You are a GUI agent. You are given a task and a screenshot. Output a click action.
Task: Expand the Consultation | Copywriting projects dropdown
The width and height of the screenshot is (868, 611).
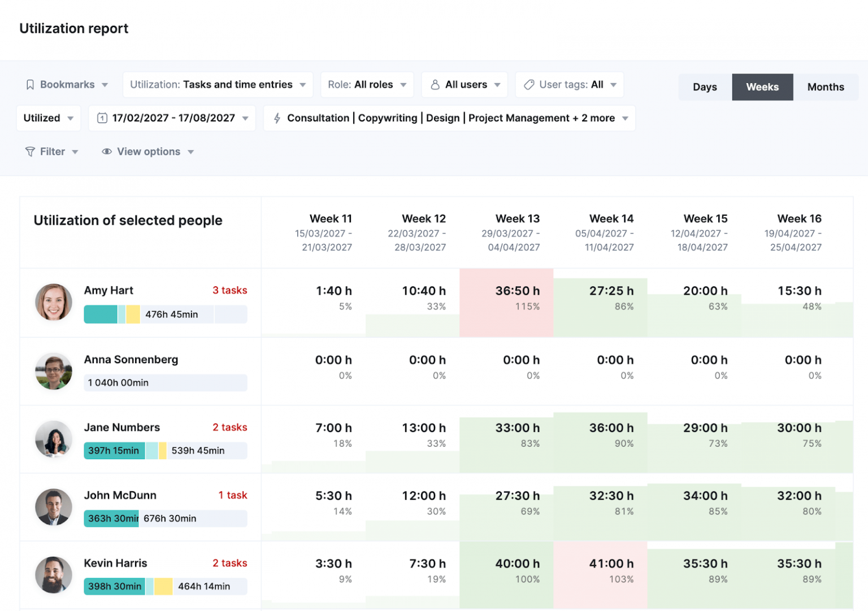[449, 118]
